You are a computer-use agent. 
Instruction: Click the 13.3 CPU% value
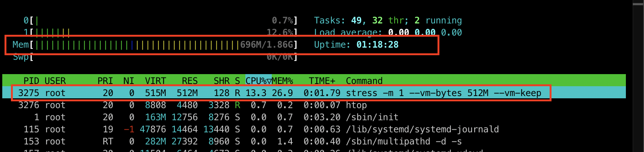(256, 93)
